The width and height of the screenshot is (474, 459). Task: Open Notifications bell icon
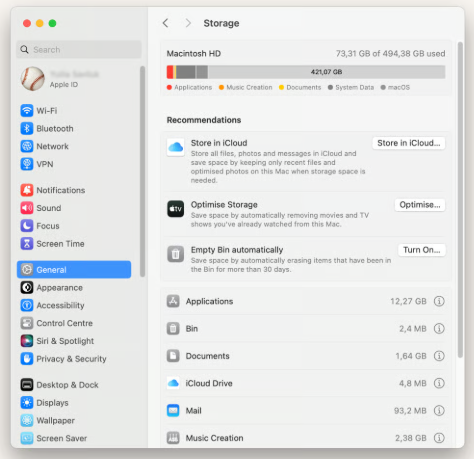(x=27, y=190)
